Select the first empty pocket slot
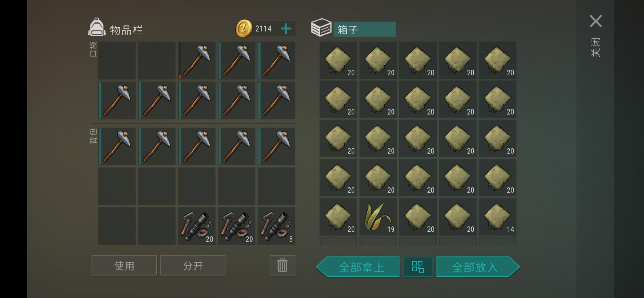Image resolution: width=644 pixels, height=298 pixels. pyautogui.click(x=117, y=61)
